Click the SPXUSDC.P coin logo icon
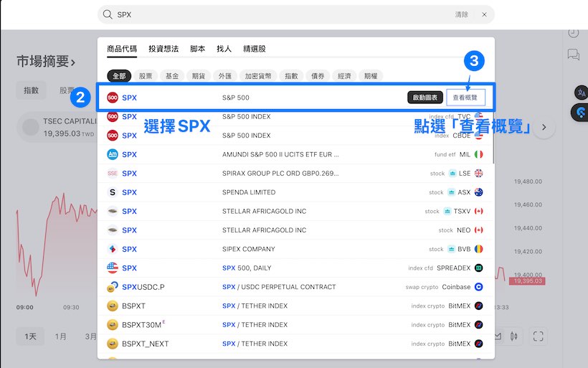Image resolution: width=588 pixels, height=368 pixels. [113, 287]
